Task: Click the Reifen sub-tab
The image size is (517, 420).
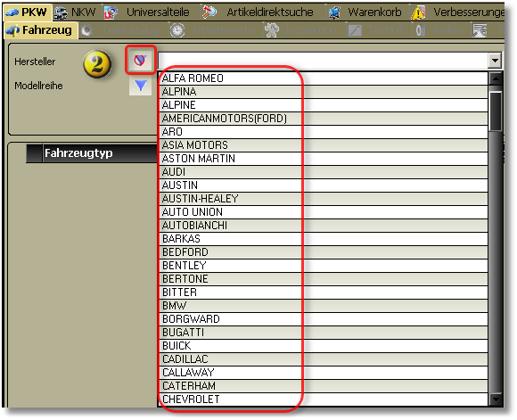Action: pos(439,30)
